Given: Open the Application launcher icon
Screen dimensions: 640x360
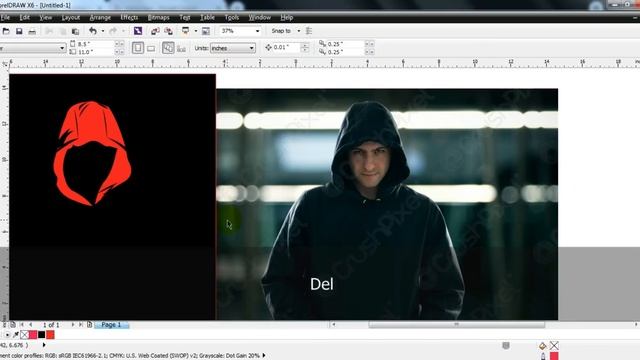Looking at the screenshot, I should (186, 31).
